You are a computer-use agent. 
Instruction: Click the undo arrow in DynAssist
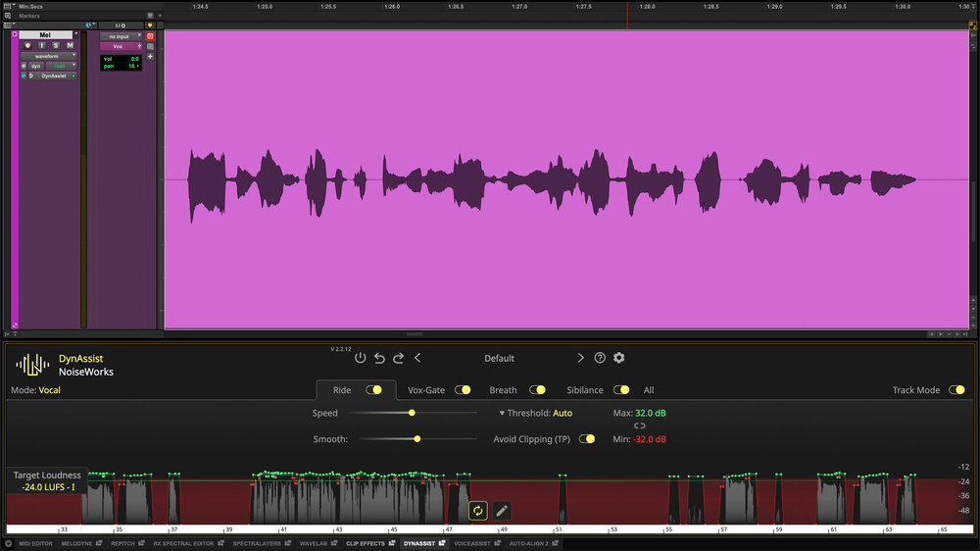pos(379,358)
